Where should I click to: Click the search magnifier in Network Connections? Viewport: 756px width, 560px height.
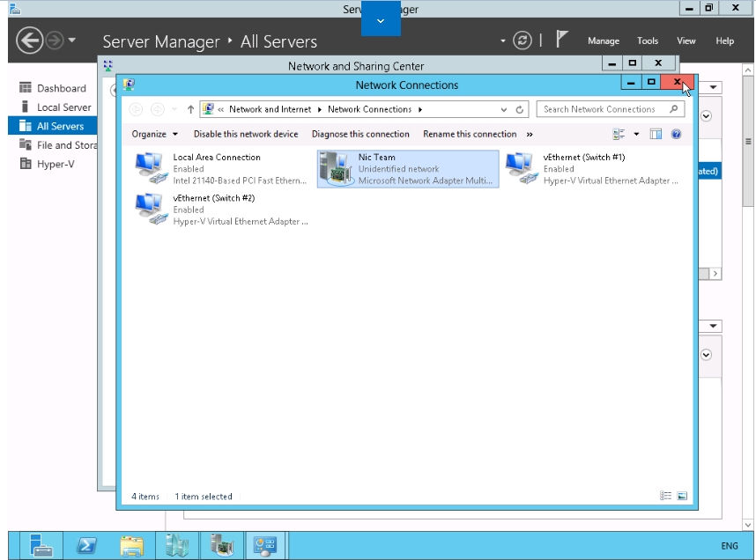673,109
